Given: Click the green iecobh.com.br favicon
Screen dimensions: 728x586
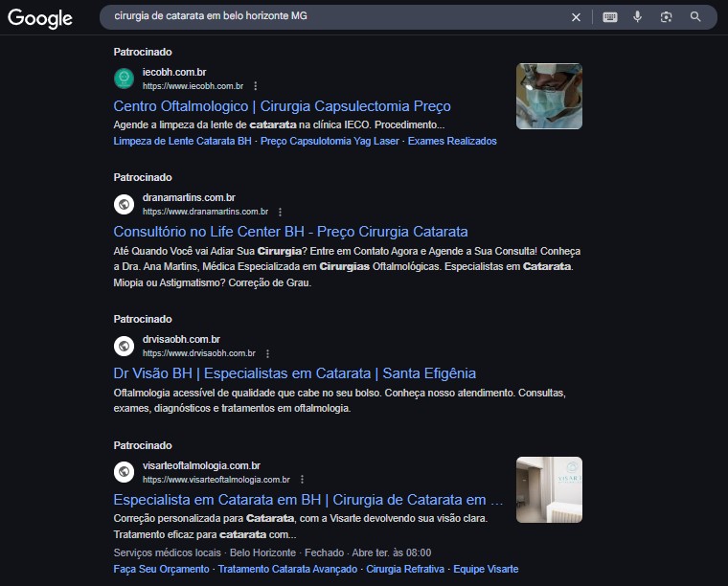Looking at the screenshot, I should [124, 78].
